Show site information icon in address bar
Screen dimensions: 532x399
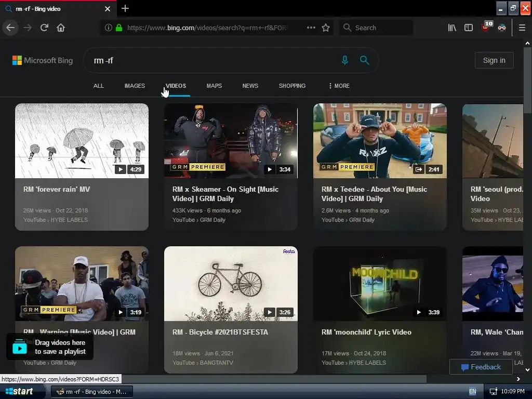coord(108,28)
